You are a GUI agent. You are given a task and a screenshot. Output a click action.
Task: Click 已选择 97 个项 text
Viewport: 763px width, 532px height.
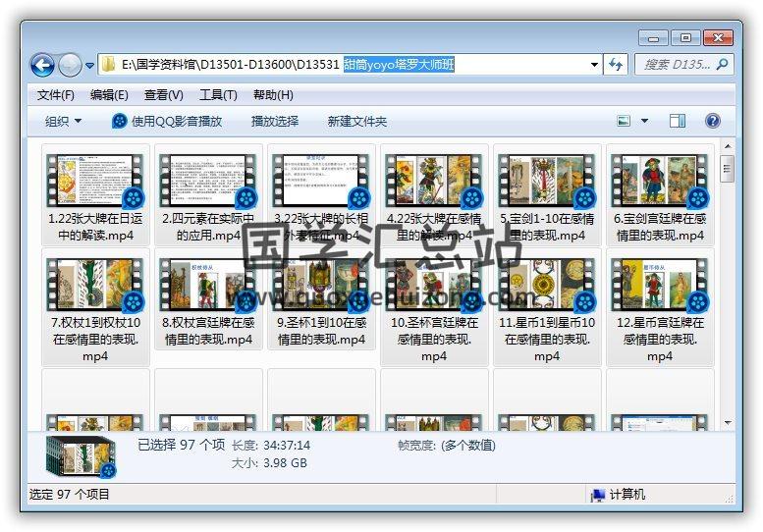pyautogui.click(x=181, y=445)
